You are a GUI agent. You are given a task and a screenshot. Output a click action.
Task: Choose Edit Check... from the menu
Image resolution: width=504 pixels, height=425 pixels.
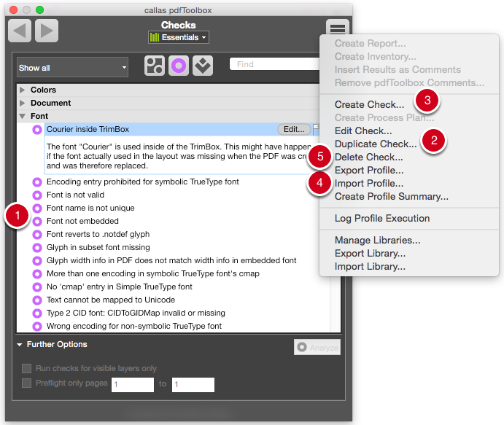click(363, 131)
